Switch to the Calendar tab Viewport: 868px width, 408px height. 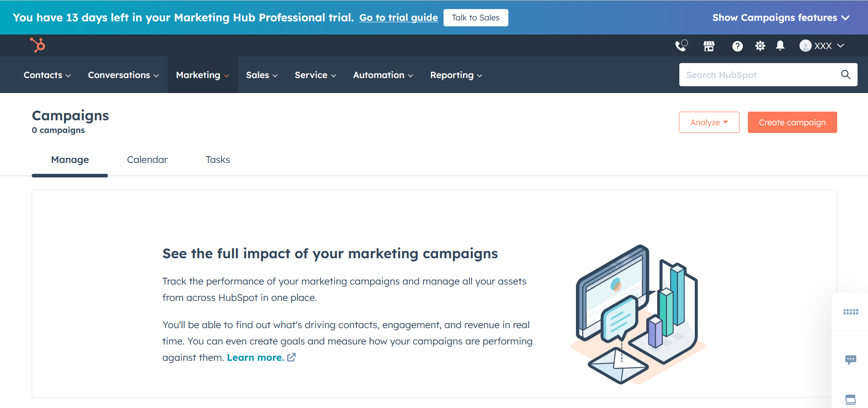147,160
